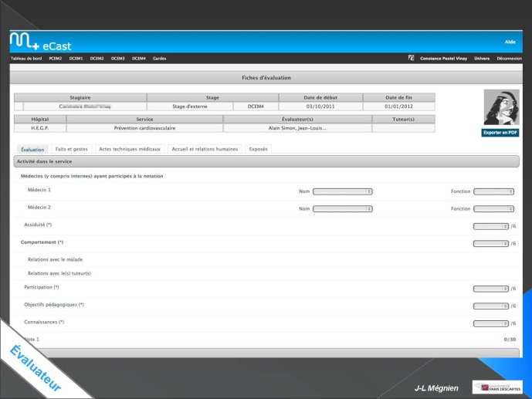The height and width of the screenshot is (399, 532).
Task: Click the Évaluateur(s) column header
Action: pos(297,120)
